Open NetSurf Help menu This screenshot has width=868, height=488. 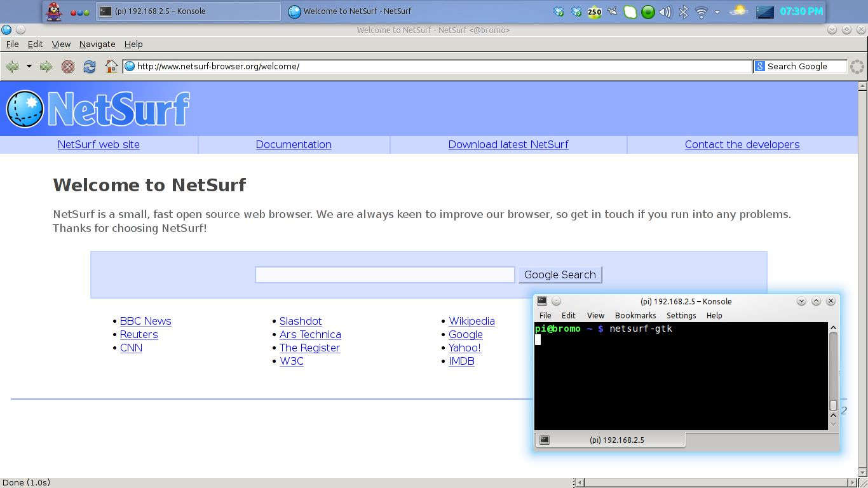(133, 44)
